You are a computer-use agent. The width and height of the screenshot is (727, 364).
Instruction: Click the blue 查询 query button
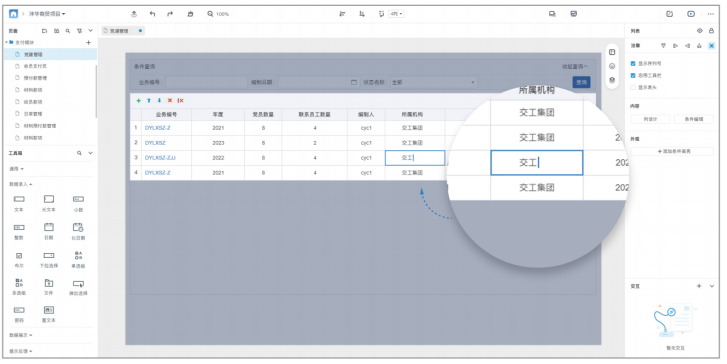(x=581, y=82)
